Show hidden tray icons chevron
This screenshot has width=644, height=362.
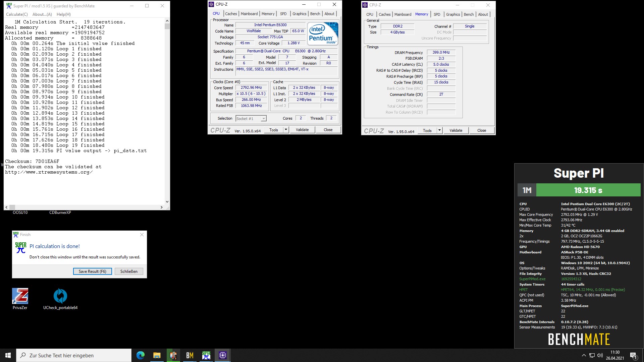[x=584, y=355]
